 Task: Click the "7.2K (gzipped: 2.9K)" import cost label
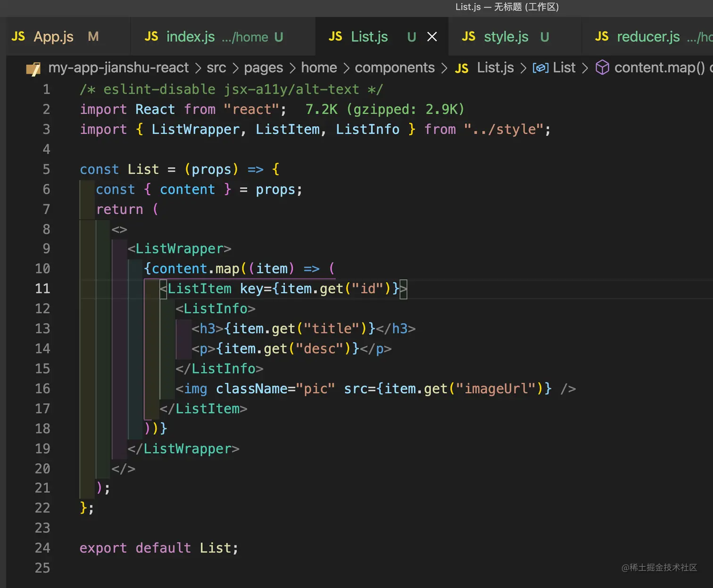pos(385,109)
